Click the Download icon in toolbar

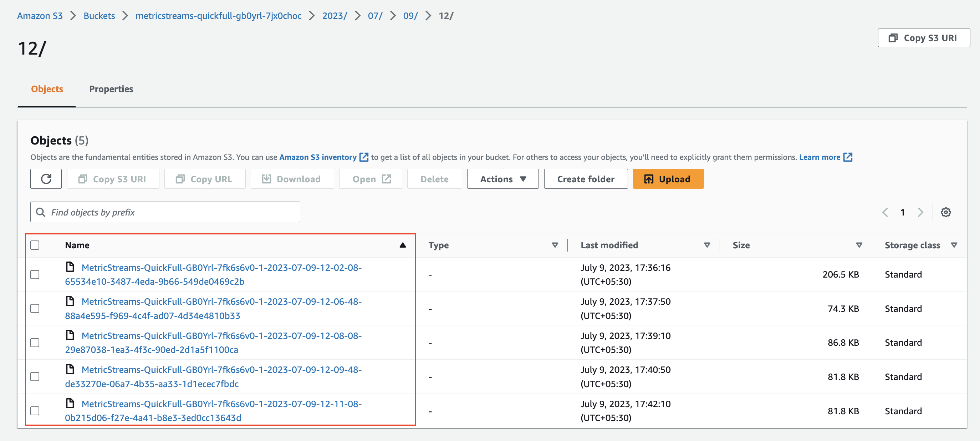[x=267, y=178]
